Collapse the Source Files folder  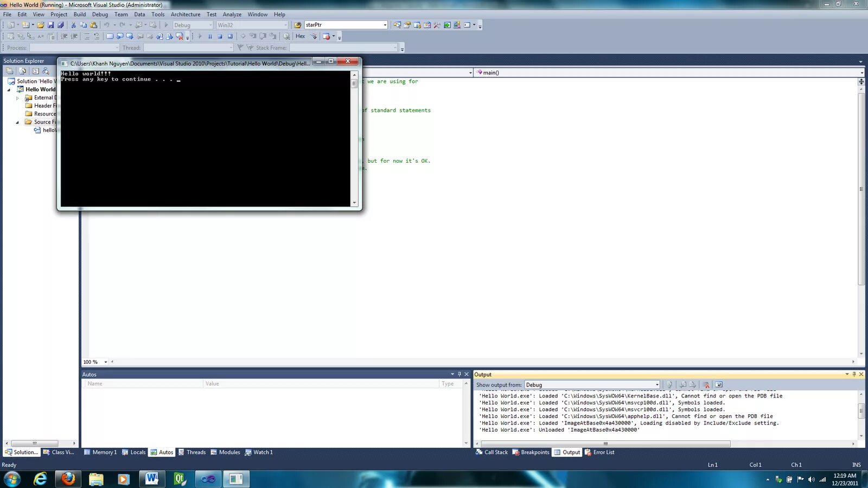(x=17, y=123)
